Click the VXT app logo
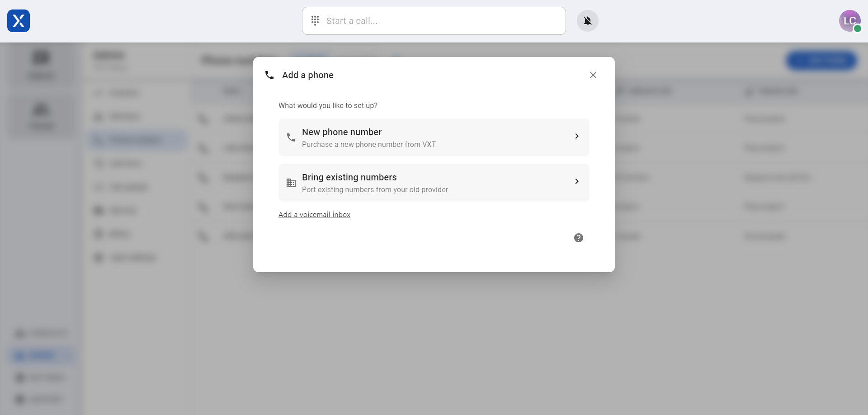 [x=18, y=21]
